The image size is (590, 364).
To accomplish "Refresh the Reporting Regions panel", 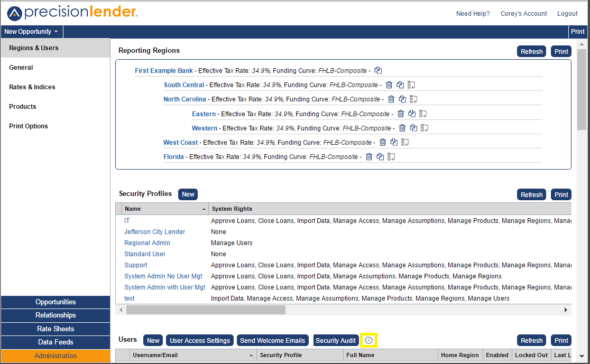I will point(531,52).
